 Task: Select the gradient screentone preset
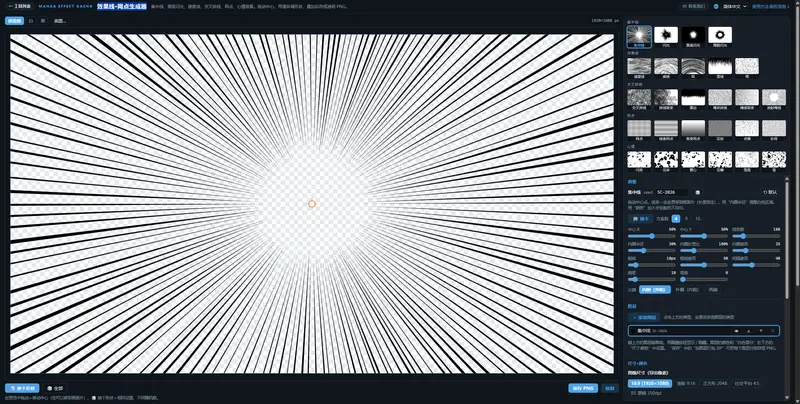tap(693, 130)
